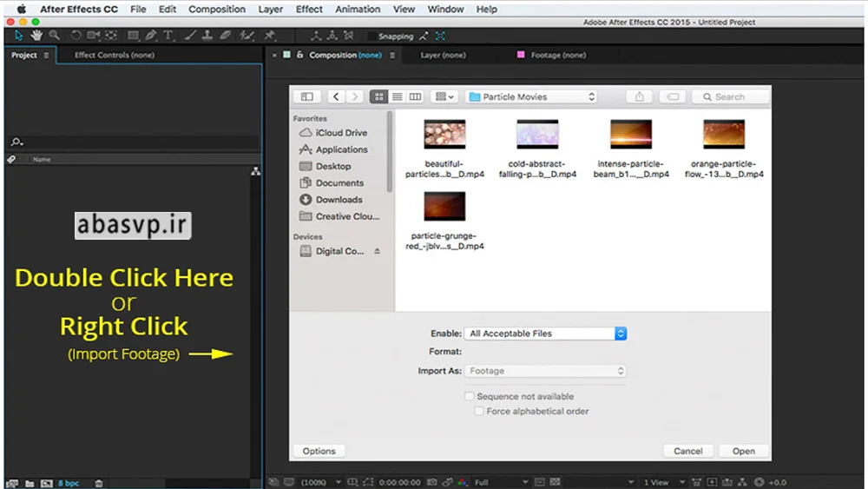Select the Roto Brush tool
The height and width of the screenshot is (489, 868).
click(x=247, y=36)
